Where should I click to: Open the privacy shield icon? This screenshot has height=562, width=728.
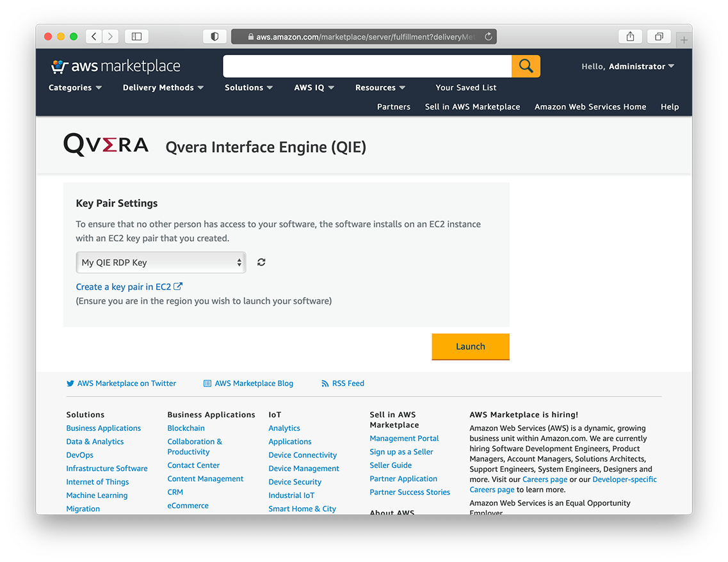pyautogui.click(x=214, y=36)
